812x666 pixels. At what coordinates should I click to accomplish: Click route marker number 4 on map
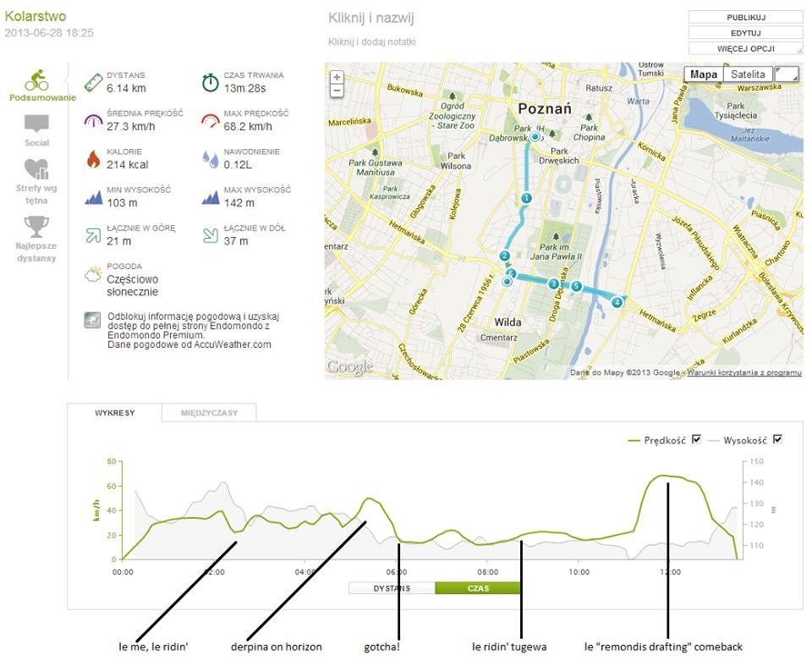[617, 302]
